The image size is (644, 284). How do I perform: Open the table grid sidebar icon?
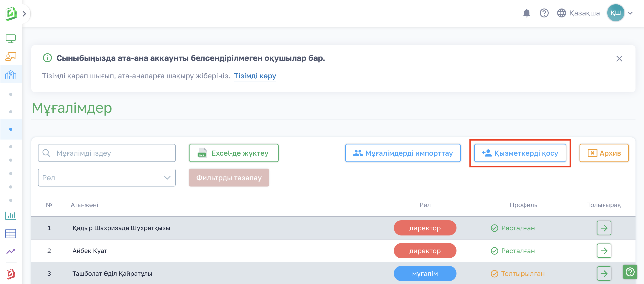(11, 233)
